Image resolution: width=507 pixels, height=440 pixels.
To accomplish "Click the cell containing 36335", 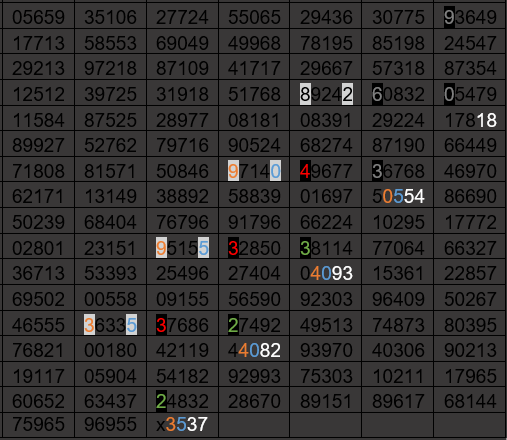I will [x=110, y=324].
